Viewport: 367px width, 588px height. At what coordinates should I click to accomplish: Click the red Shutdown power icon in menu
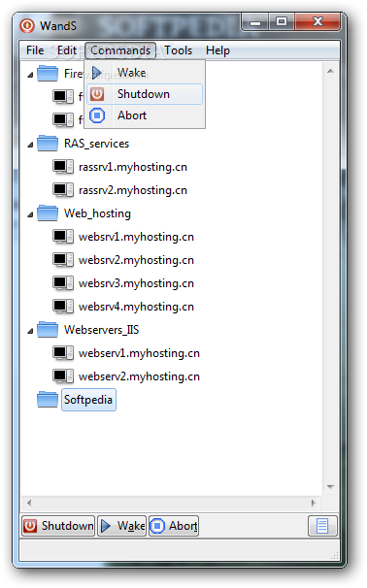pos(97,94)
